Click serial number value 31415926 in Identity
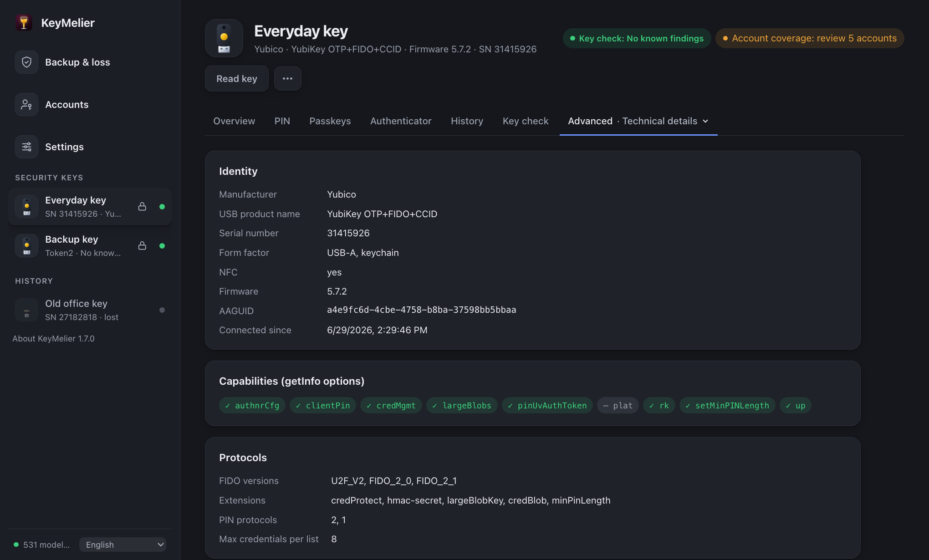This screenshot has width=929, height=560. click(348, 233)
